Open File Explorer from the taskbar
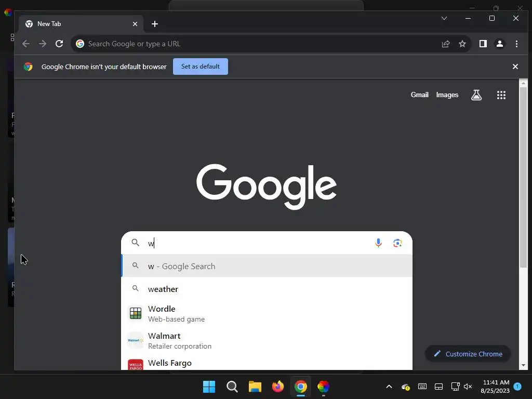Screen dimensions: 532x399 point(255,387)
